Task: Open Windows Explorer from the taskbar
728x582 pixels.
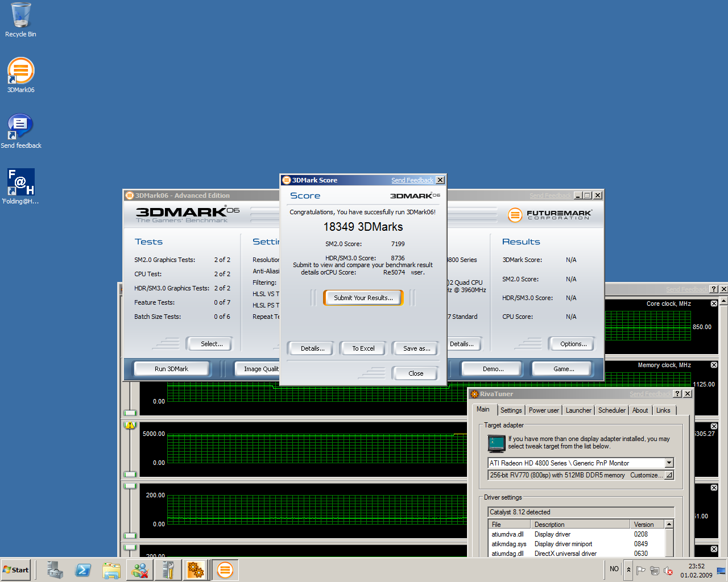Action: [111, 570]
